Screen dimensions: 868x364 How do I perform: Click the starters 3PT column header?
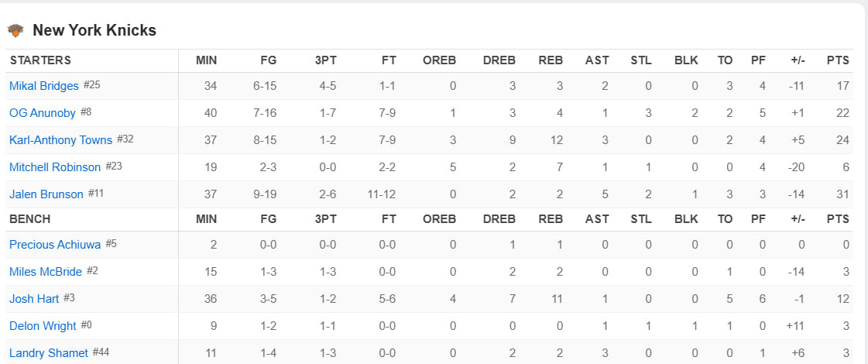pyautogui.click(x=325, y=60)
